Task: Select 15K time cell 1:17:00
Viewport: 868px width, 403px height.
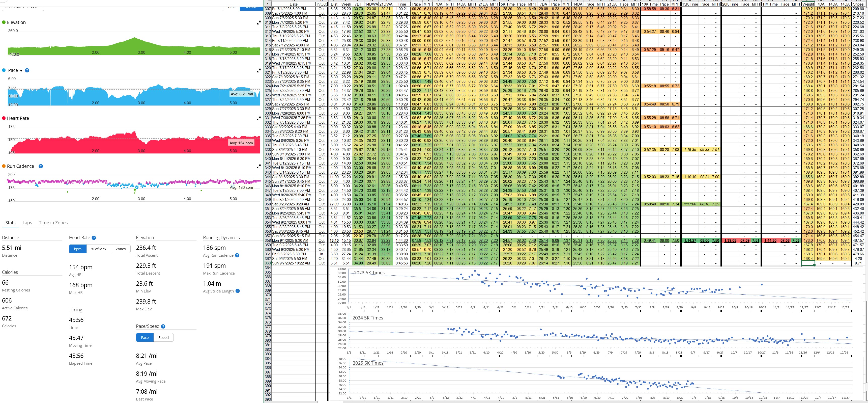Action: pos(690,204)
